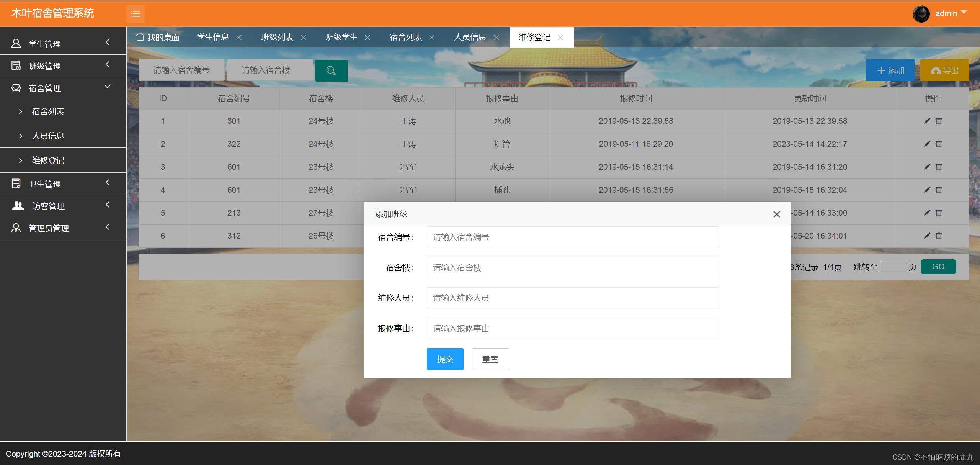Image resolution: width=980 pixels, height=465 pixels.
Task: Collapse the 宿舍管理 section chevron
Action: [108, 87]
